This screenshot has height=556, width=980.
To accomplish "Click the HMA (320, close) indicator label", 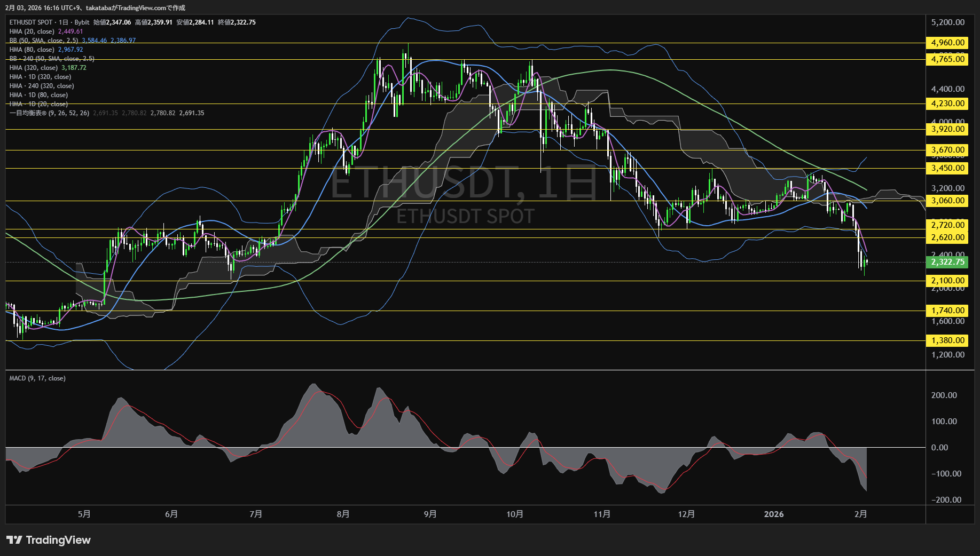I will [x=34, y=68].
